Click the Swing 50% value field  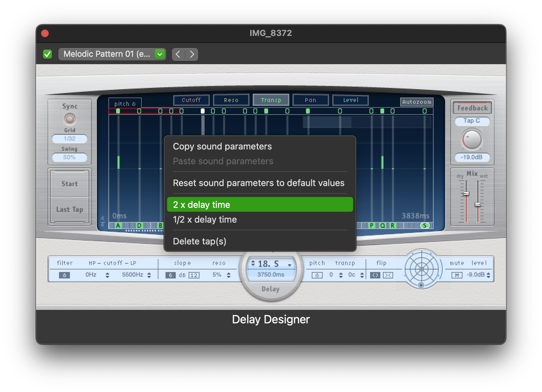click(x=70, y=157)
